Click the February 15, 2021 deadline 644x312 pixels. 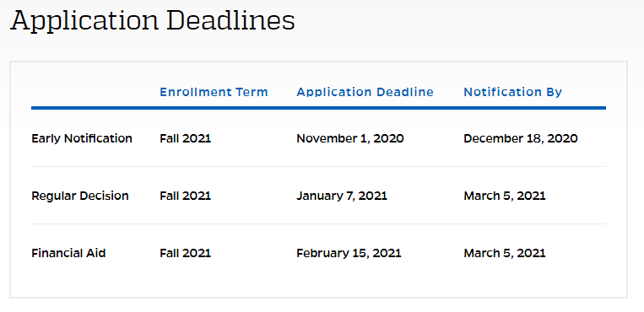[349, 253]
